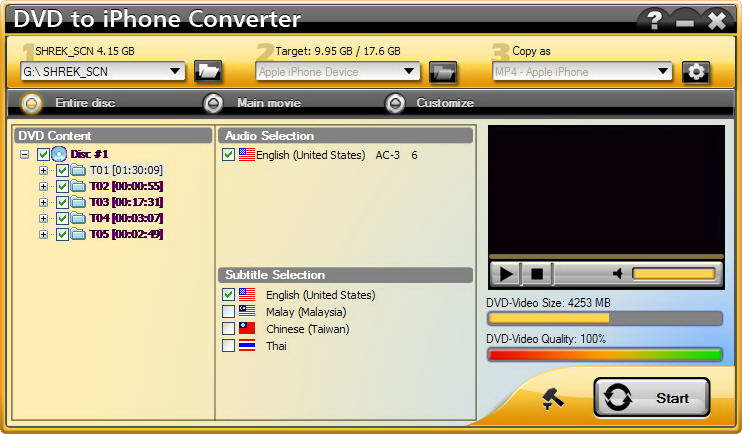The height and width of the screenshot is (434, 742).
Task: Click the video preview screen
Action: pyautogui.click(x=606, y=190)
